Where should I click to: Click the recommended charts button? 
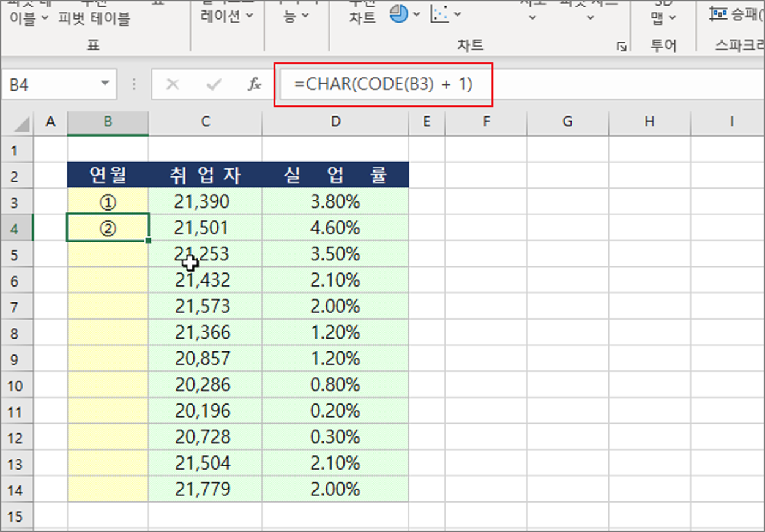point(362,13)
